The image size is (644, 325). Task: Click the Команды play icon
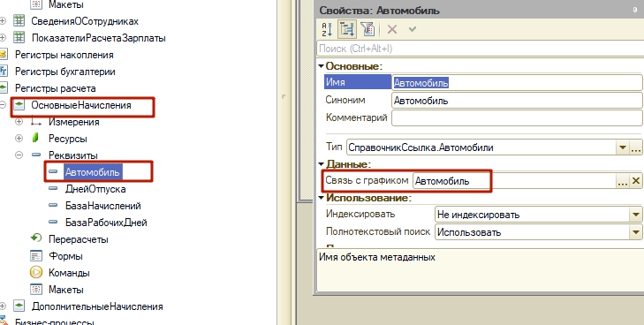pyautogui.click(x=36, y=273)
